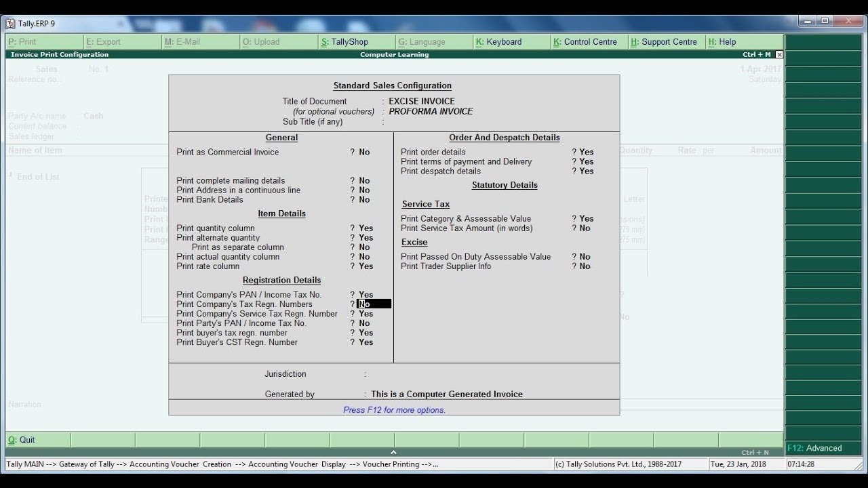
Task: Click the Service Tax subheading
Action: tap(426, 204)
